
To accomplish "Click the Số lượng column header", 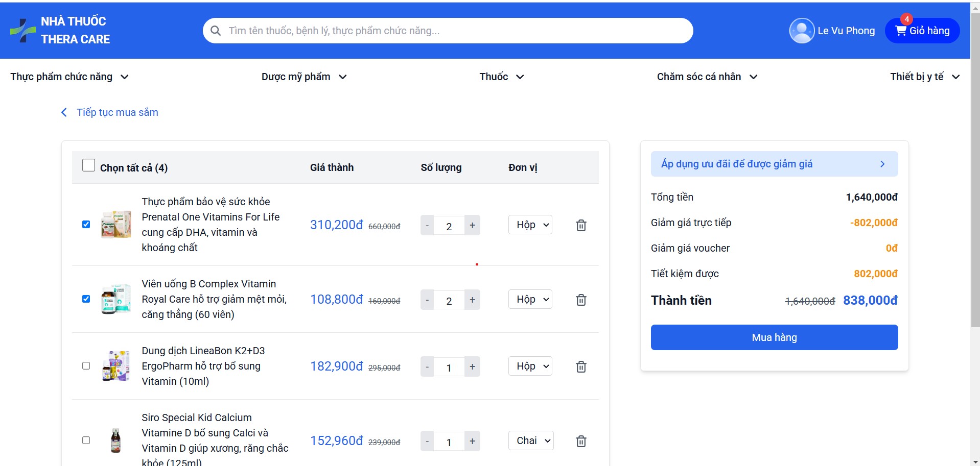I will point(441,167).
